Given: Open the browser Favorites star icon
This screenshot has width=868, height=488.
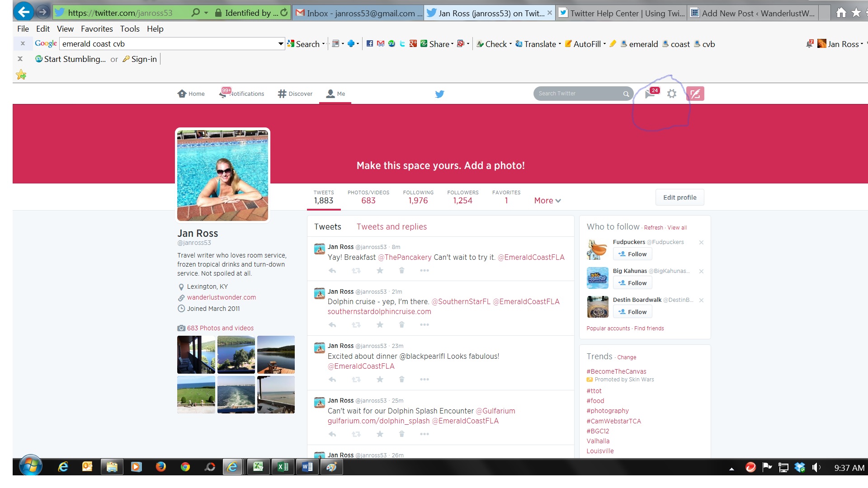Looking at the screenshot, I should [856, 13].
